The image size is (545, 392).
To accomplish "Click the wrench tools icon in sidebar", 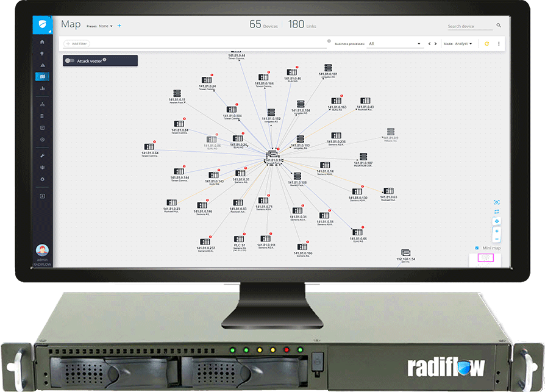I will (42, 156).
